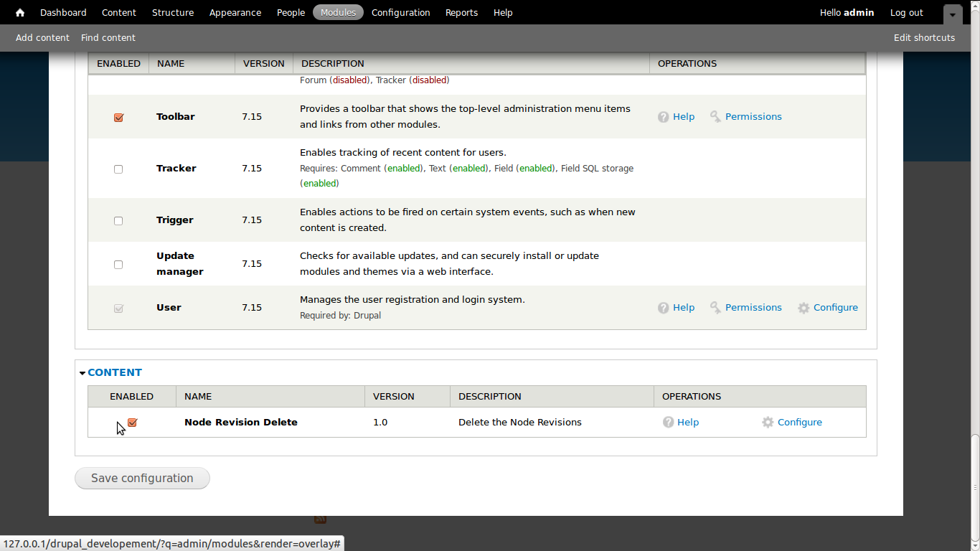Click the Help question-mark icon in the User row
The height and width of the screenshot is (551, 980).
tap(664, 308)
